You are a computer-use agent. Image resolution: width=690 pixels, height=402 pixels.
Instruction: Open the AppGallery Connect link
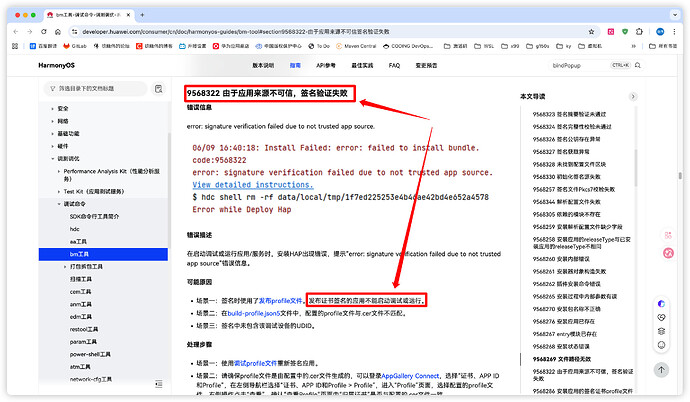click(410, 376)
